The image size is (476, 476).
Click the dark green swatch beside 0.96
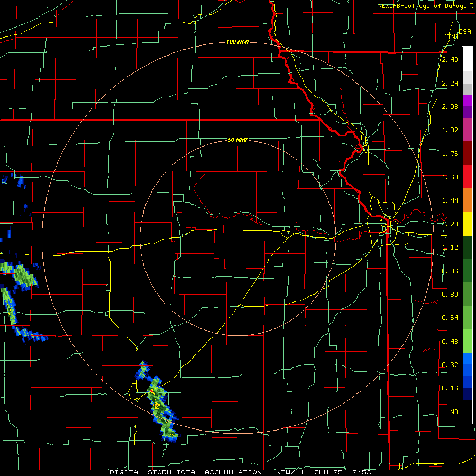(x=467, y=271)
